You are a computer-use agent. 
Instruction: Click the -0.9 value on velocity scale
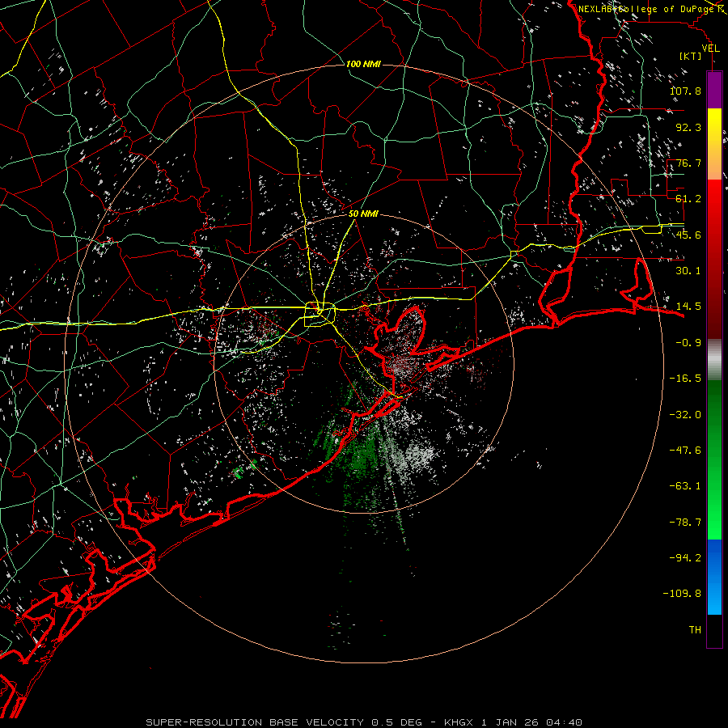pyautogui.click(x=688, y=343)
